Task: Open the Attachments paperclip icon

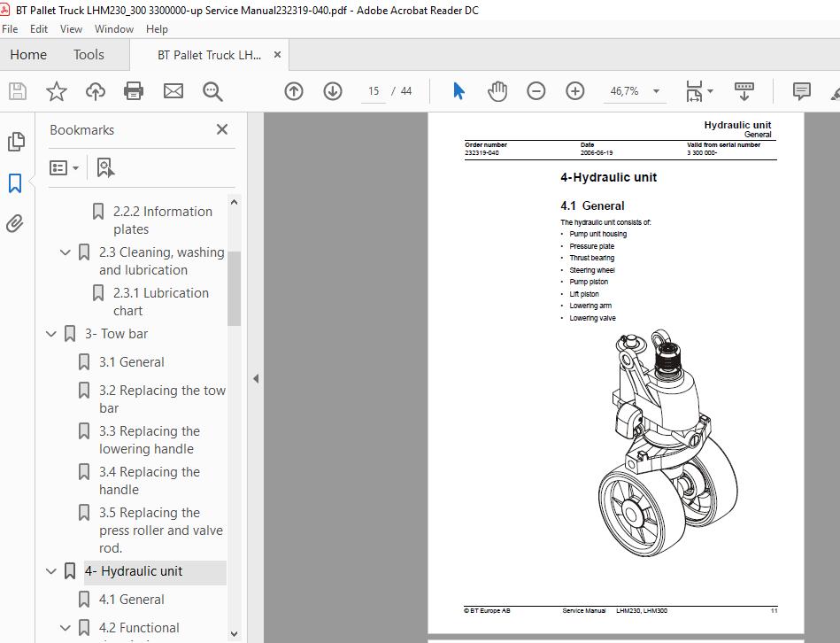Action: point(15,223)
